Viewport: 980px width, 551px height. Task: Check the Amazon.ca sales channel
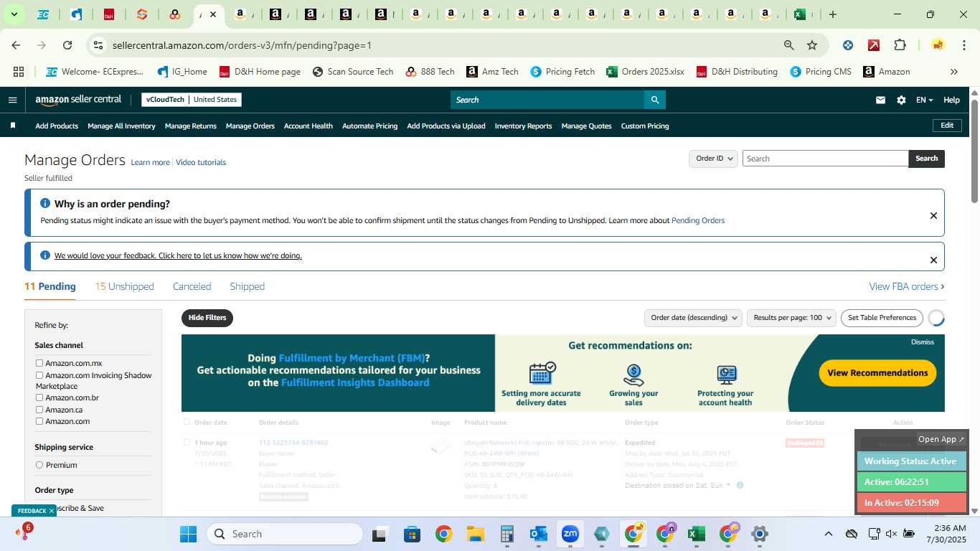point(39,410)
